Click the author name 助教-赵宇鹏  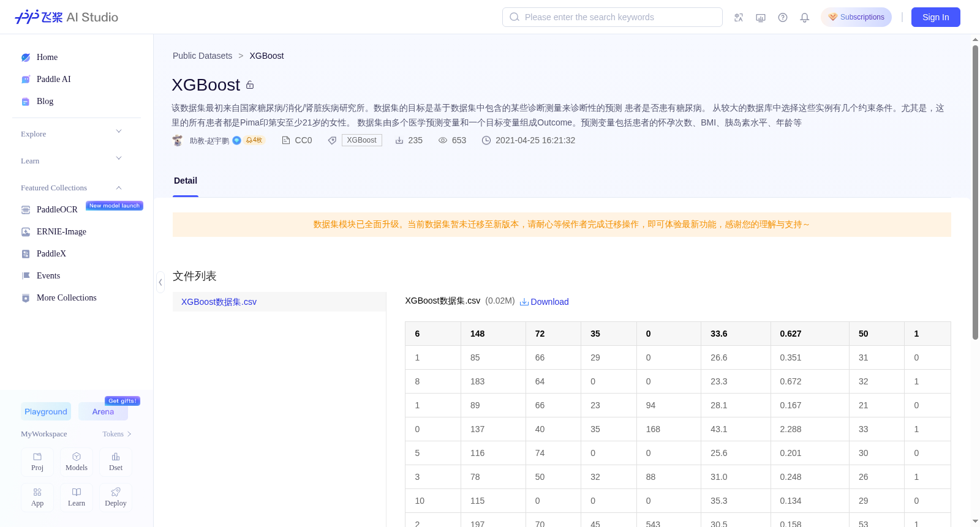[x=209, y=141]
